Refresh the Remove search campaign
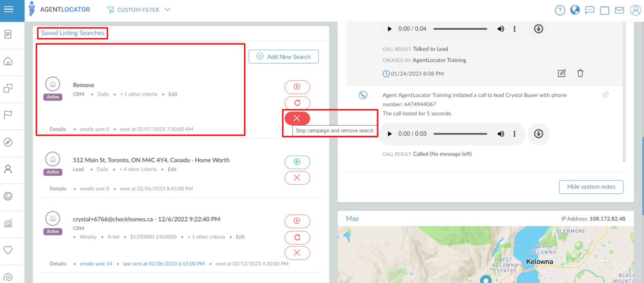 (297, 103)
